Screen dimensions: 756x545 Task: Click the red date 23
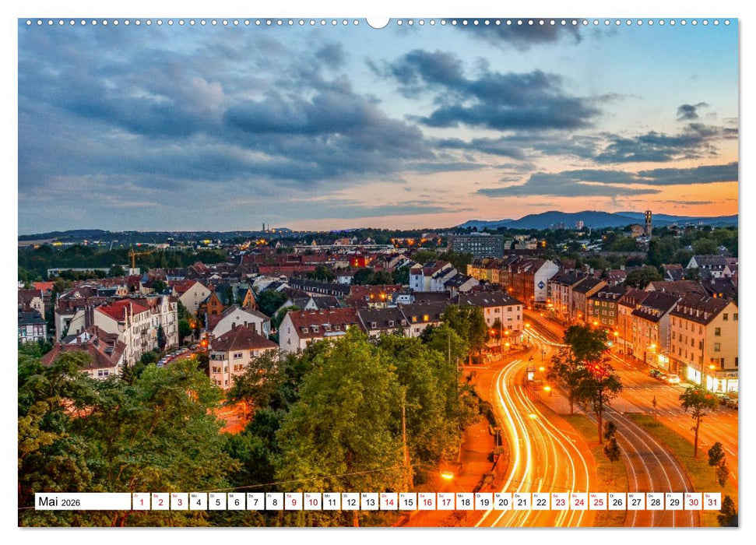click(x=558, y=505)
